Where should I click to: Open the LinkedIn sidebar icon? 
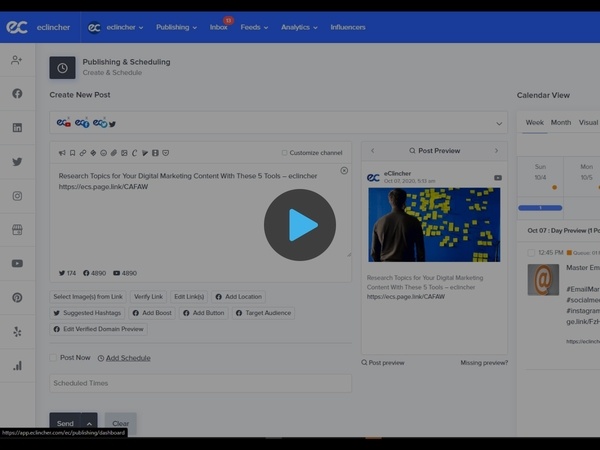(17, 127)
